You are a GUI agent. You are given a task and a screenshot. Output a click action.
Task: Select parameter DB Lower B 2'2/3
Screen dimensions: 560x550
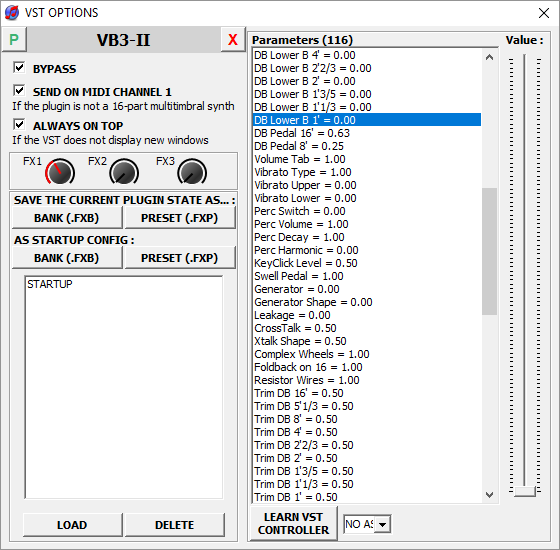point(367,68)
